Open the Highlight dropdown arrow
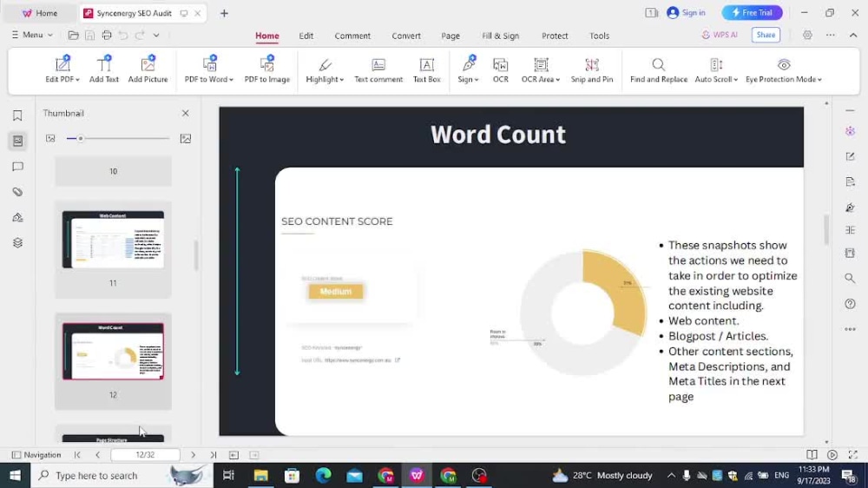The height and width of the screenshot is (488, 868). (x=341, y=80)
